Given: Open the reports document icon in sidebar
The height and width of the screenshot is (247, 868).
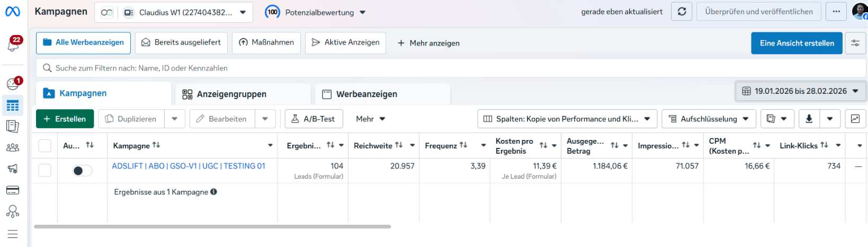Looking at the screenshot, I should pos(13,126).
